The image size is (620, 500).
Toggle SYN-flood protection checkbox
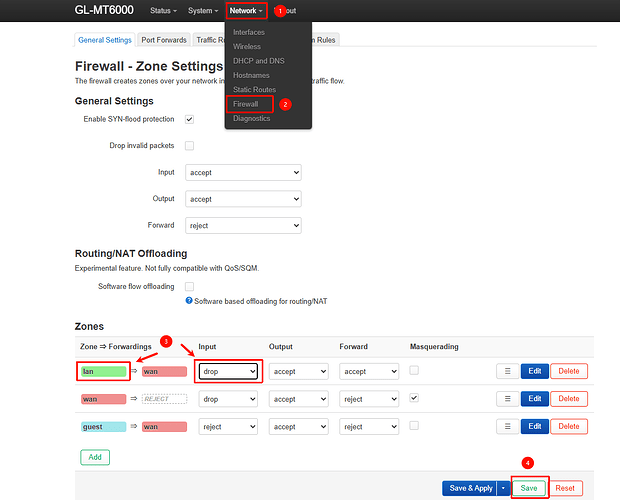click(x=190, y=119)
